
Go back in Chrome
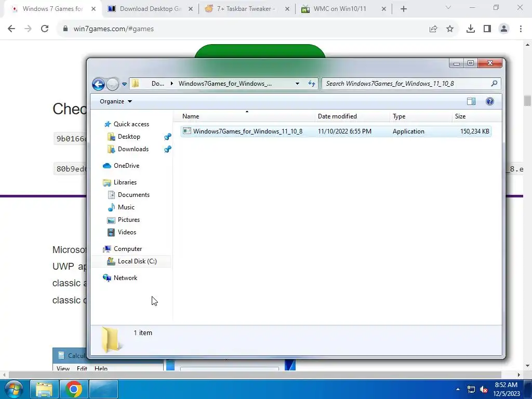[11, 29]
